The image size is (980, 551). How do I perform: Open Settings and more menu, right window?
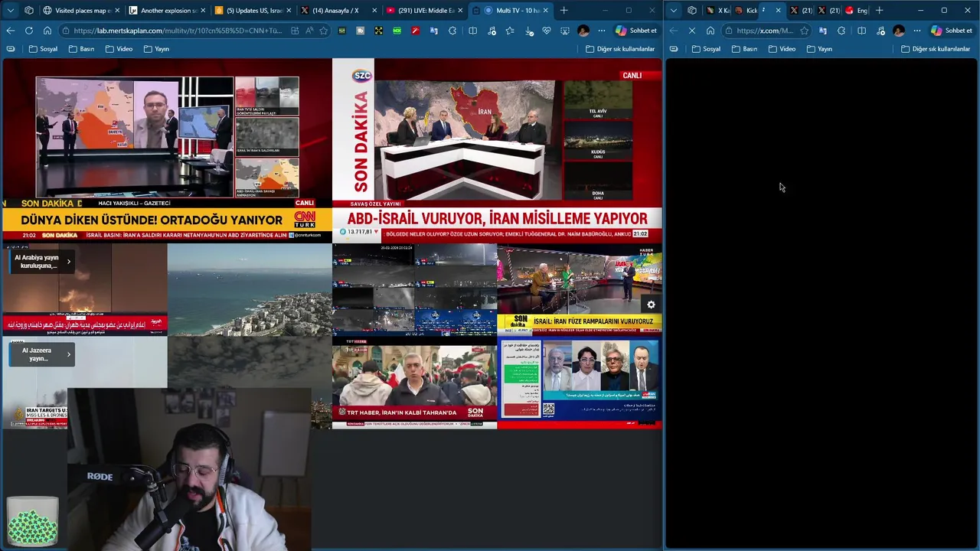coord(917,31)
